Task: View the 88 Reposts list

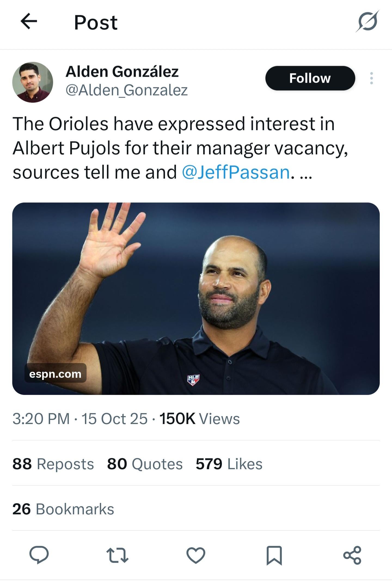Action: 53,464
